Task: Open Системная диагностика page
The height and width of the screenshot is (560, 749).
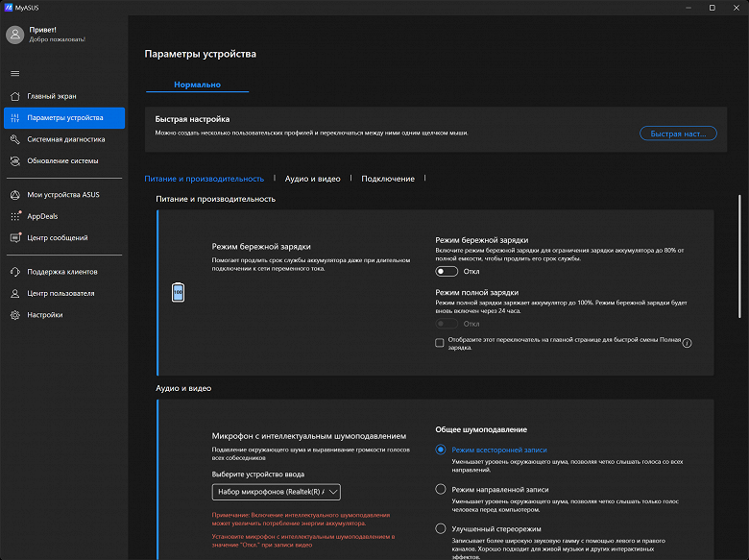Action: click(64, 139)
